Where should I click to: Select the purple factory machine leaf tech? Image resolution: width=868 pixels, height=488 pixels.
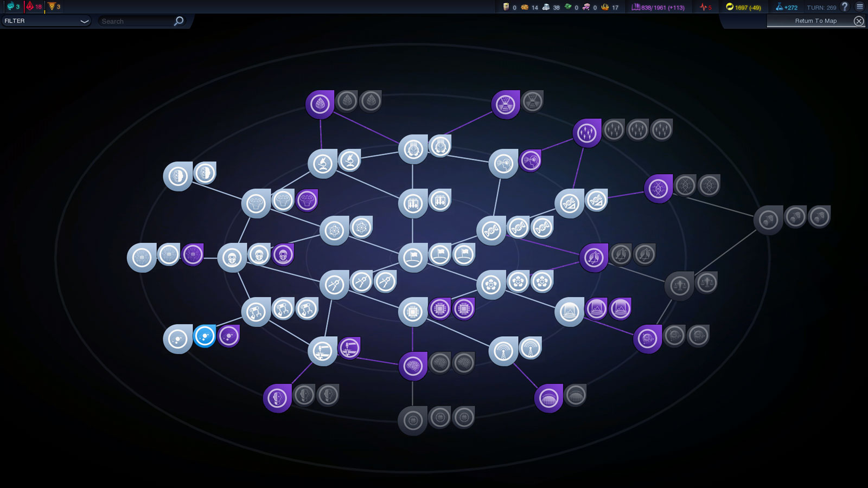click(x=349, y=348)
